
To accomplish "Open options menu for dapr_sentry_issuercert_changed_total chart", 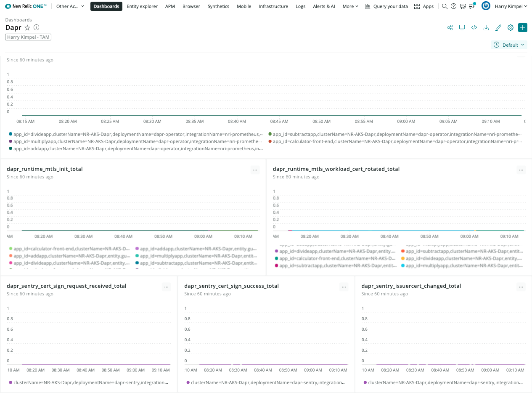I will pyautogui.click(x=521, y=287).
